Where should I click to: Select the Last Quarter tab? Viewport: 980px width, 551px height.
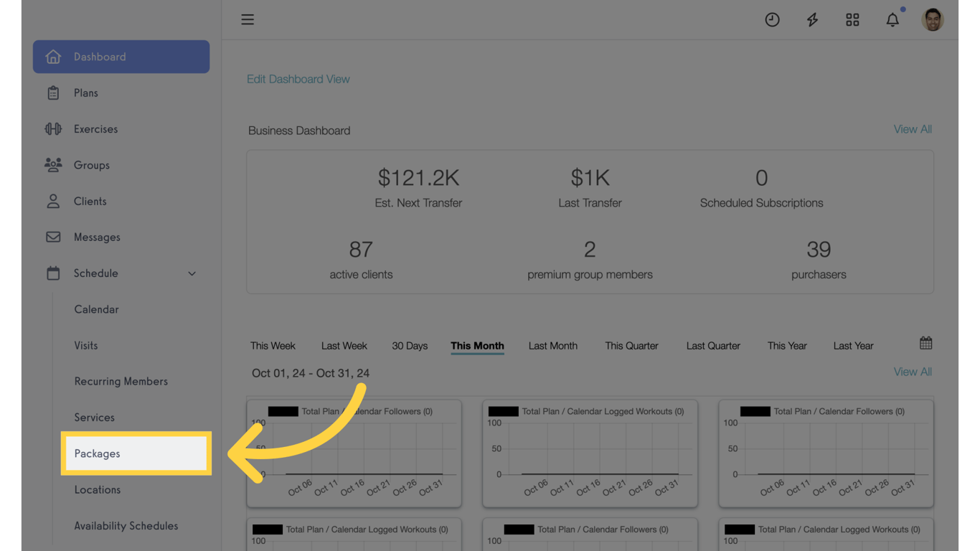713,346
